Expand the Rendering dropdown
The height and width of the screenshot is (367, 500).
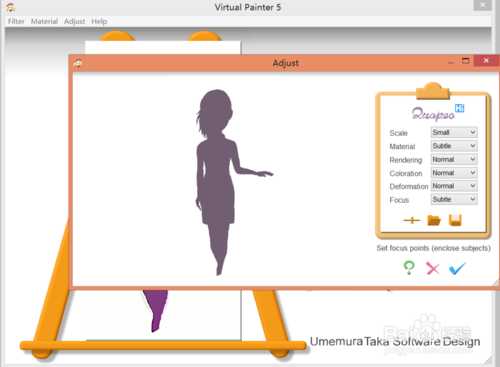[454, 159]
